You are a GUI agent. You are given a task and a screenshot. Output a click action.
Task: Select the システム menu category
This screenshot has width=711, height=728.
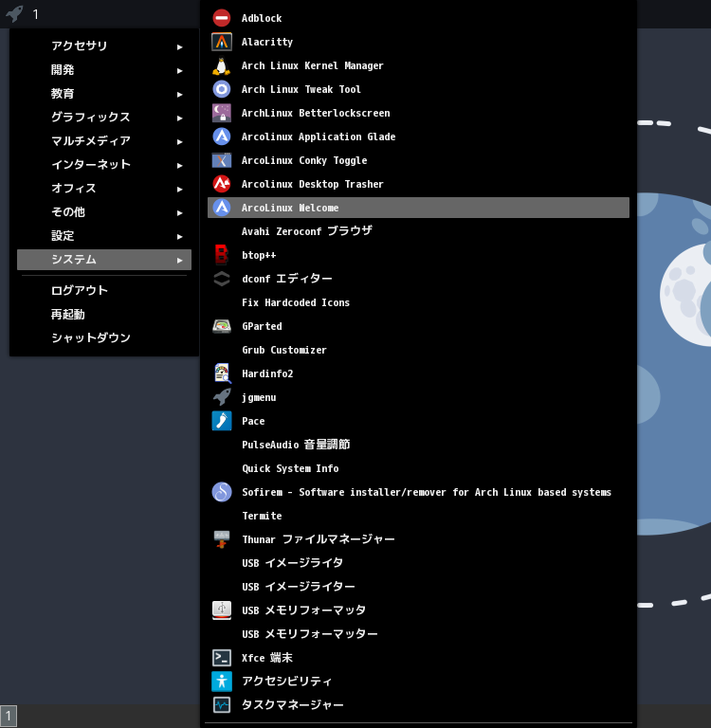tap(104, 260)
